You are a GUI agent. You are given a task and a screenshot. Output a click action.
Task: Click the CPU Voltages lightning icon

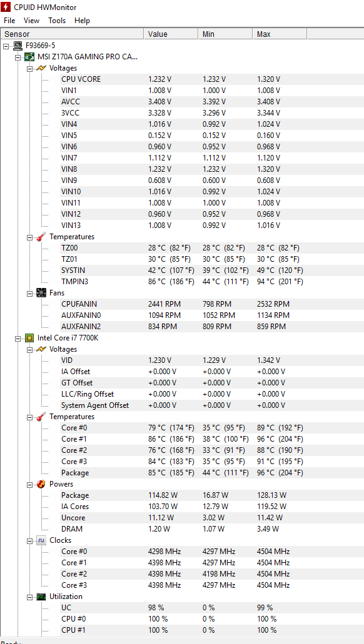[41, 349]
